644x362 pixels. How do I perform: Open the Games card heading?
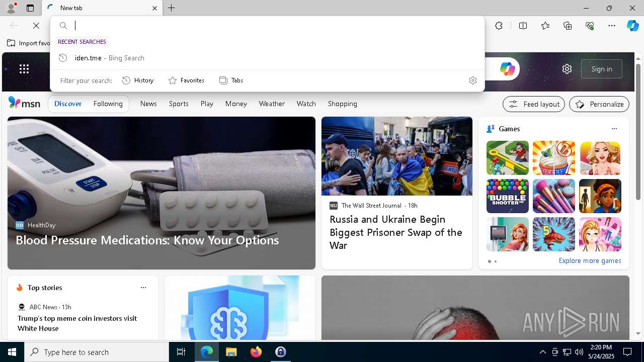[x=509, y=129]
